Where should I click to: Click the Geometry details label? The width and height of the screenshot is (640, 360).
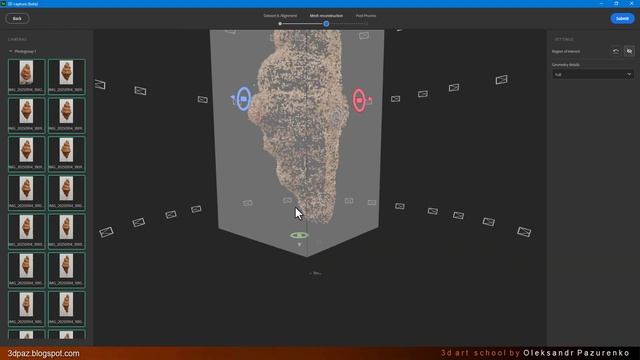(565, 64)
